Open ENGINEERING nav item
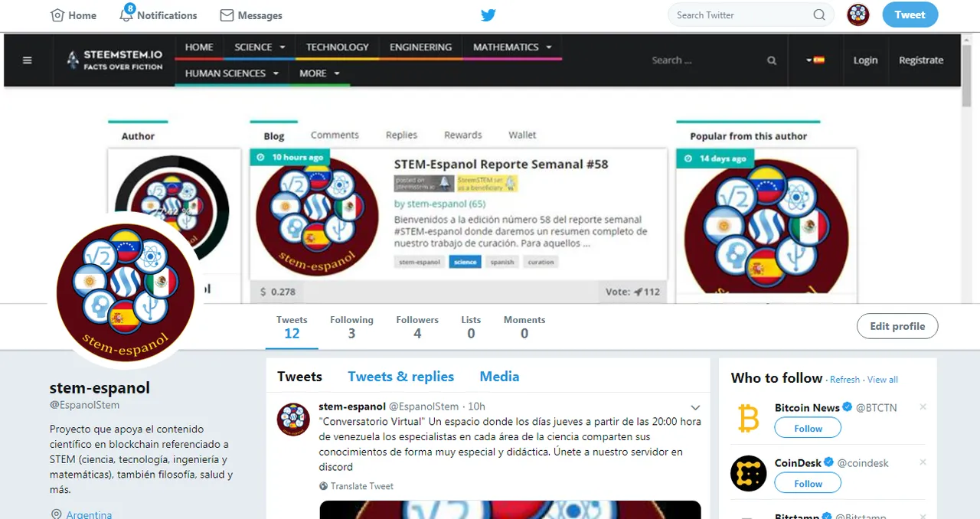 (420, 47)
